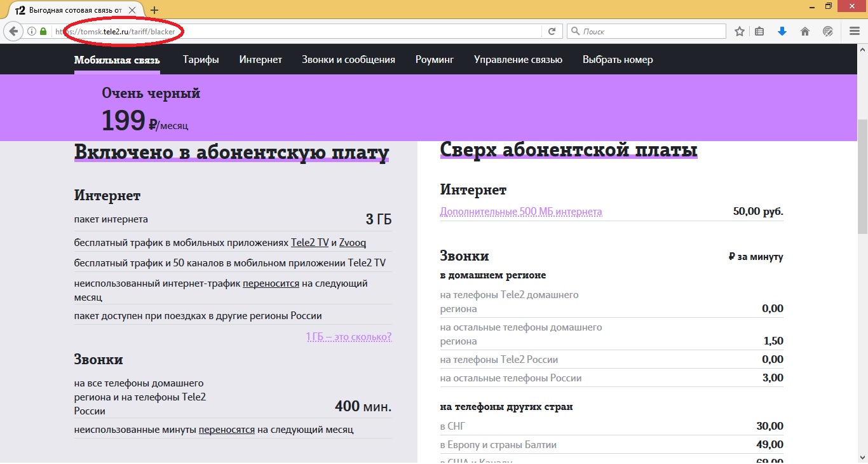
Task: Open the downloads arrow icon
Action: click(x=782, y=31)
